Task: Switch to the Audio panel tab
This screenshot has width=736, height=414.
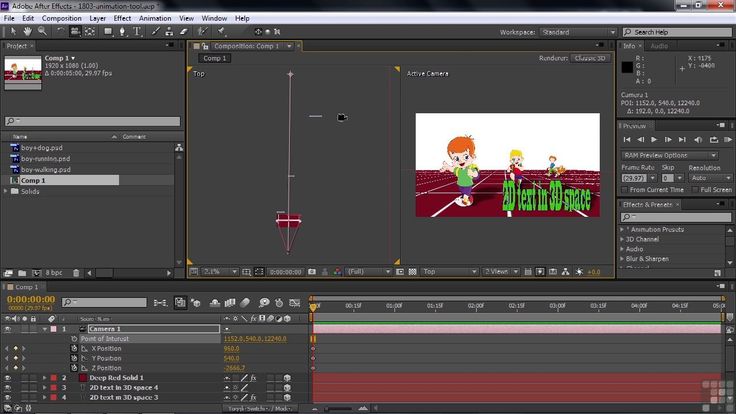Action: click(x=659, y=46)
